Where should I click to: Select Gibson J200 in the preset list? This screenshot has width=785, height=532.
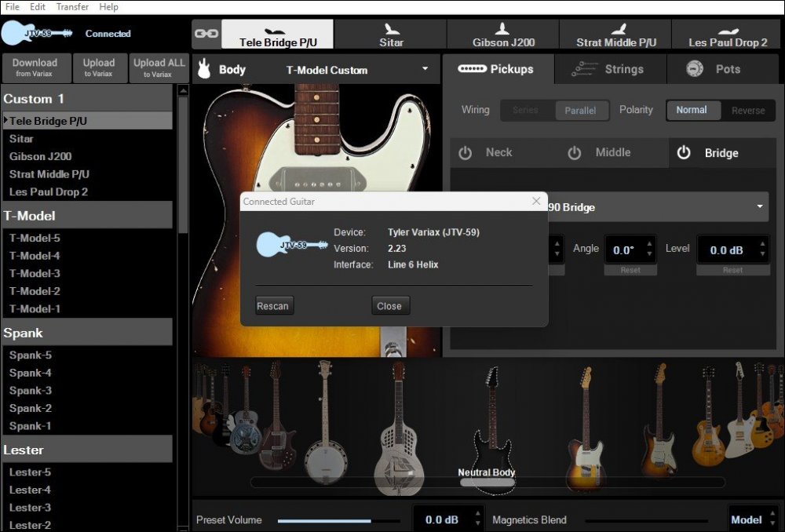(x=88, y=156)
